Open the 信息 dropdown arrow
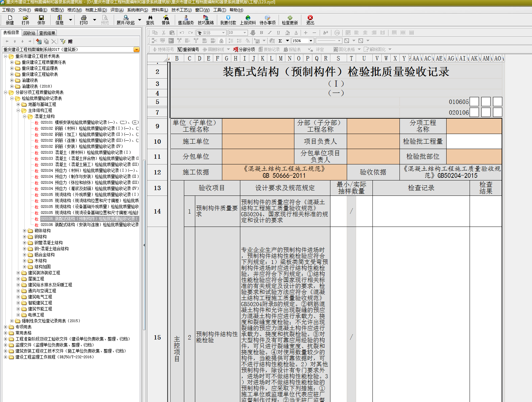Viewport: 532px width, 402px height. (x=70, y=20)
